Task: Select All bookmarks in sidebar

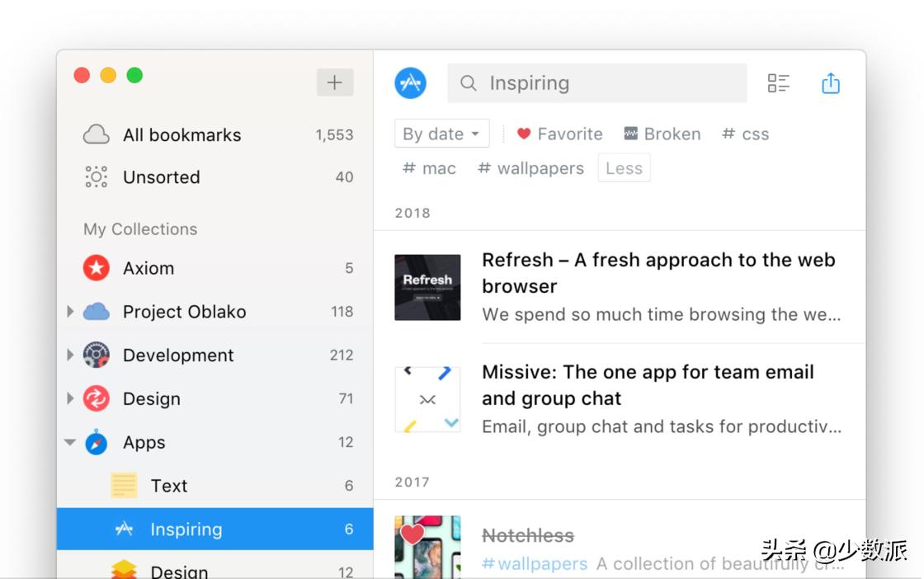Action: coord(215,135)
